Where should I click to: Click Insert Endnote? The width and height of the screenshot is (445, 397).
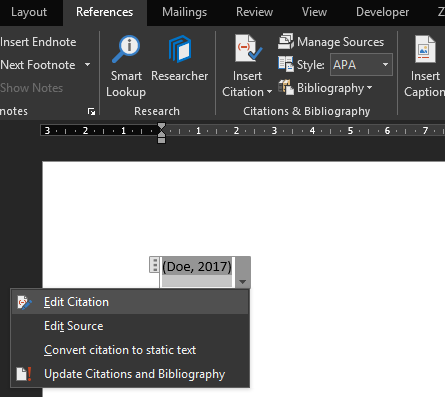tap(38, 42)
